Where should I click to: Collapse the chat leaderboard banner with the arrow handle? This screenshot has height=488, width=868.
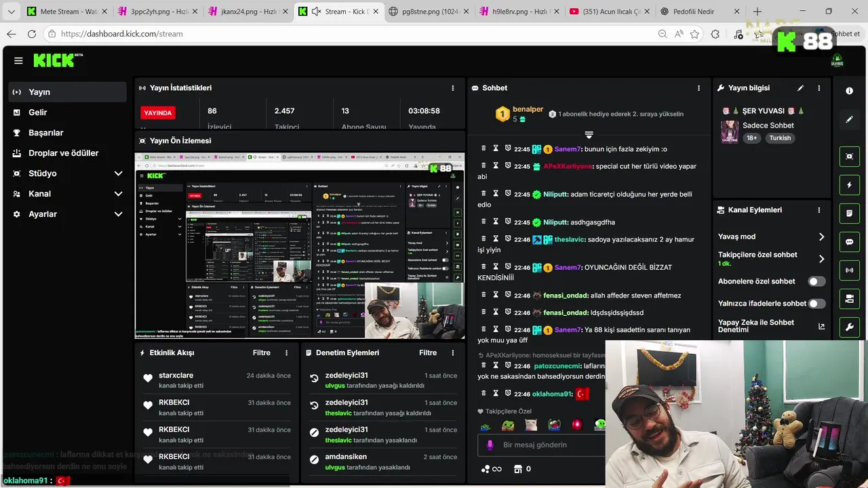(589, 135)
